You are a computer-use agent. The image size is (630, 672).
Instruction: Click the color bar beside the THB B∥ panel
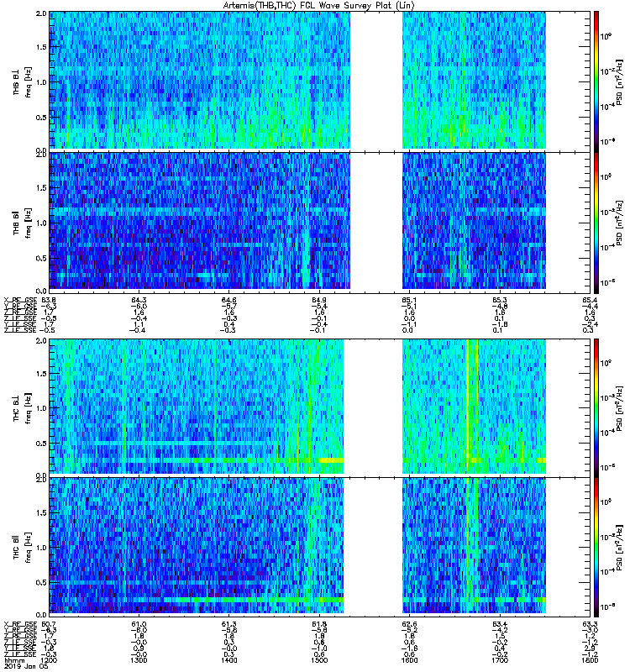pos(596,222)
